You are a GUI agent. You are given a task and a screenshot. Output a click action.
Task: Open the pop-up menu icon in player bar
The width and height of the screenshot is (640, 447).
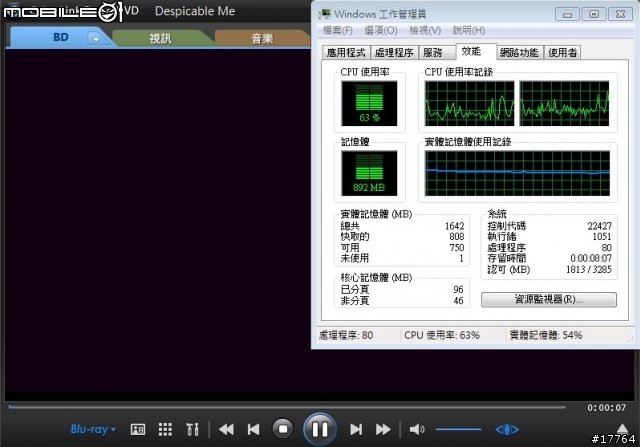click(x=138, y=429)
